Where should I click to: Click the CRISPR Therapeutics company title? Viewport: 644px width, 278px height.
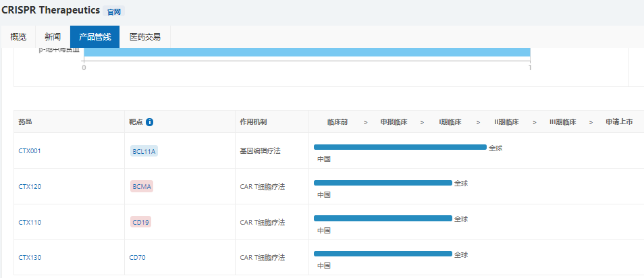tap(51, 10)
